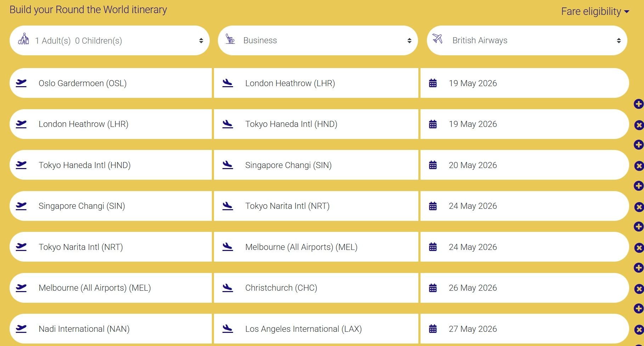Click the calendar icon beside 24 May 2026
Image resolution: width=644 pixels, height=346 pixels.
click(x=433, y=206)
